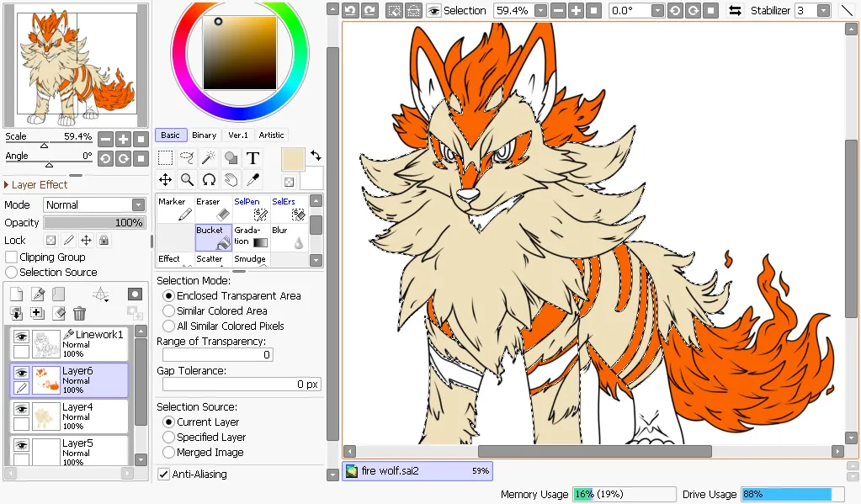Toggle lock all (padlock) icon
The width and height of the screenshot is (861, 504).
pos(104,241)
